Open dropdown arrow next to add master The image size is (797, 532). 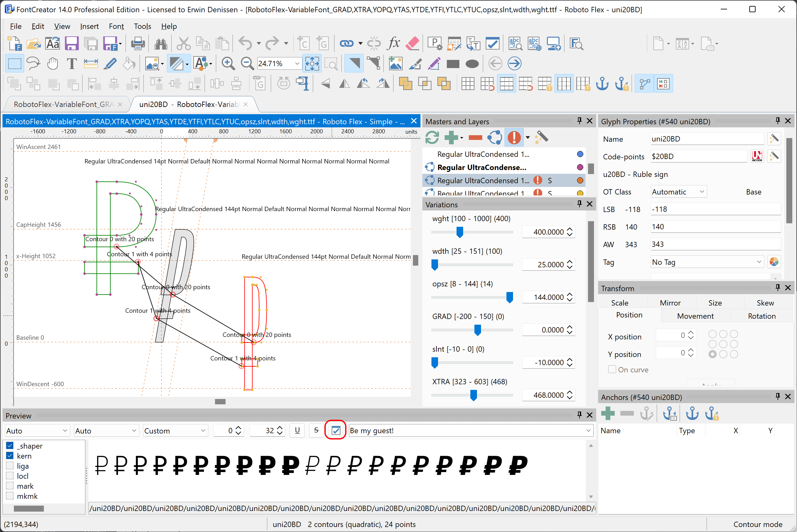tap(462, 138)
